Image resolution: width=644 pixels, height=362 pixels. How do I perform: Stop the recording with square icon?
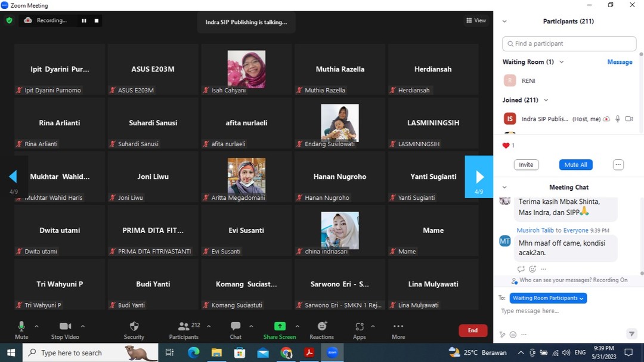coord(97,20)
